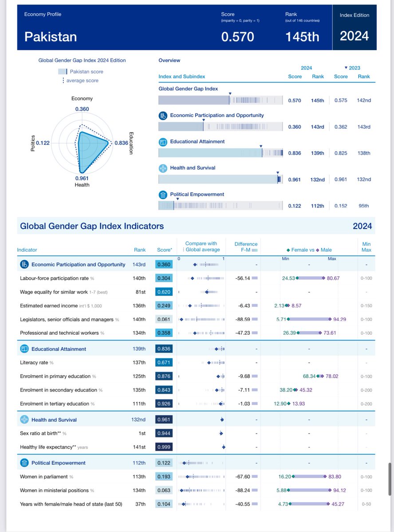The image size is (394, 532).
Task: Expand the Global Gender Gap Index Indicators section
Action: [x=87, y=226]
